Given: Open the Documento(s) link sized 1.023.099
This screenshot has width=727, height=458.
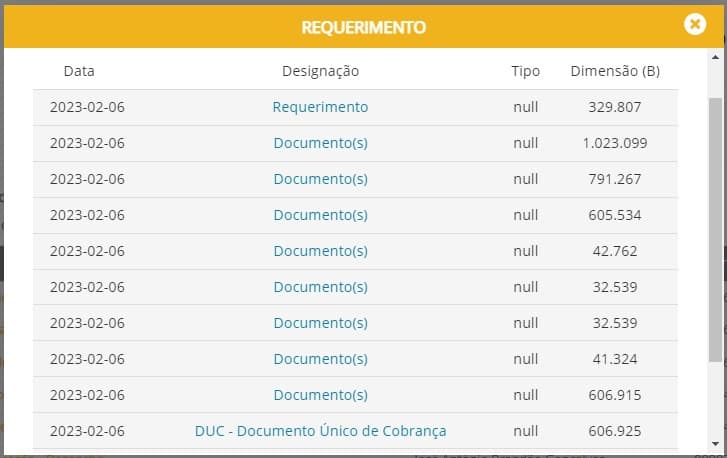Looking at the screenshot, I should [320, 143].
